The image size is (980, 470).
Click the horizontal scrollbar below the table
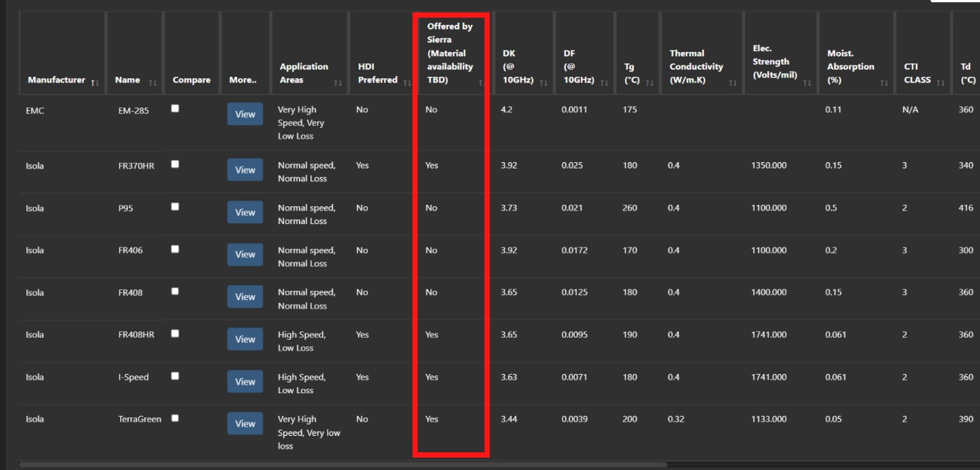point(343,464)
